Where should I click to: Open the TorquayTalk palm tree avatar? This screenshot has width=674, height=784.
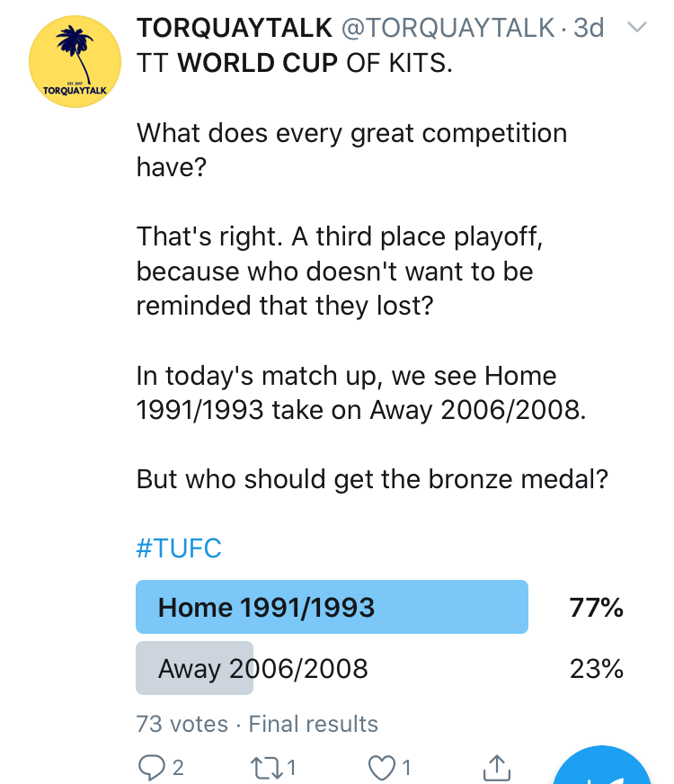coord(75,62)
